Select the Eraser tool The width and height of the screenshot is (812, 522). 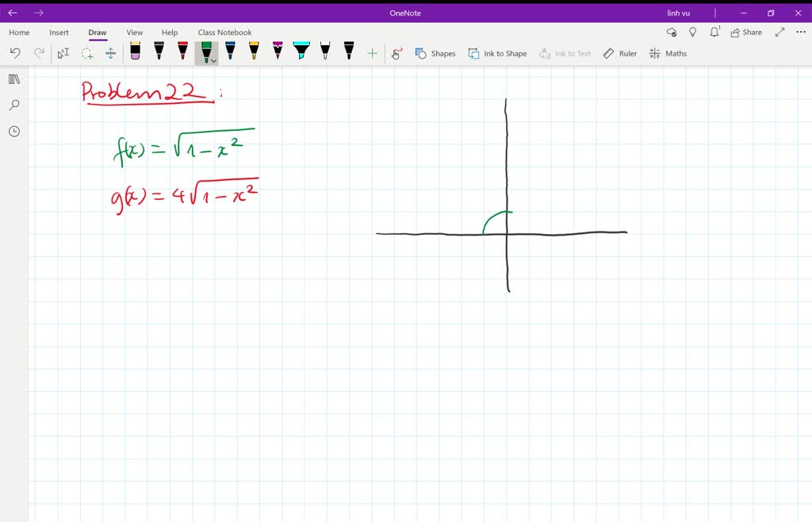(x=135, y=53)
